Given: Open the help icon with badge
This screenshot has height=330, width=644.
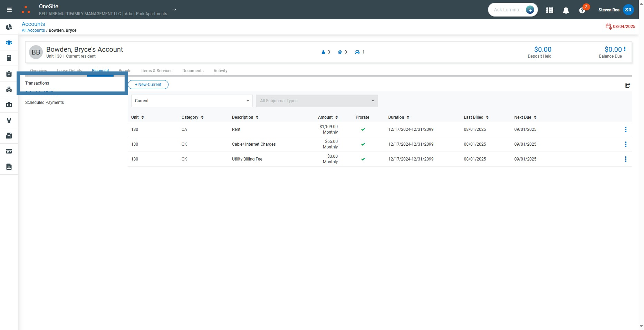Looking at the screenshot, I should coord(583,10).
